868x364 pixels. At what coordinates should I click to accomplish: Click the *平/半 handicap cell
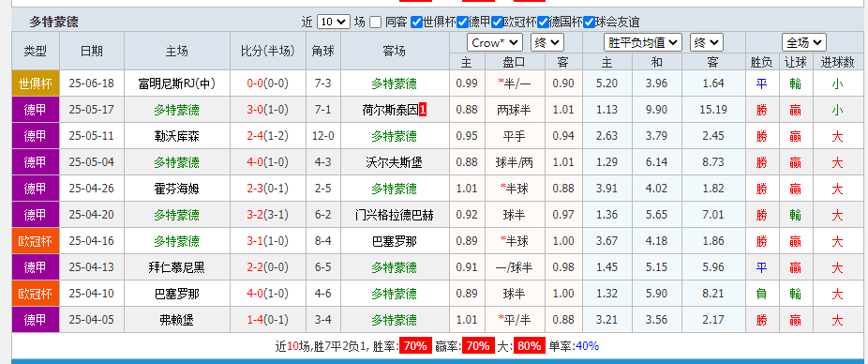click(x=515, y=320)
